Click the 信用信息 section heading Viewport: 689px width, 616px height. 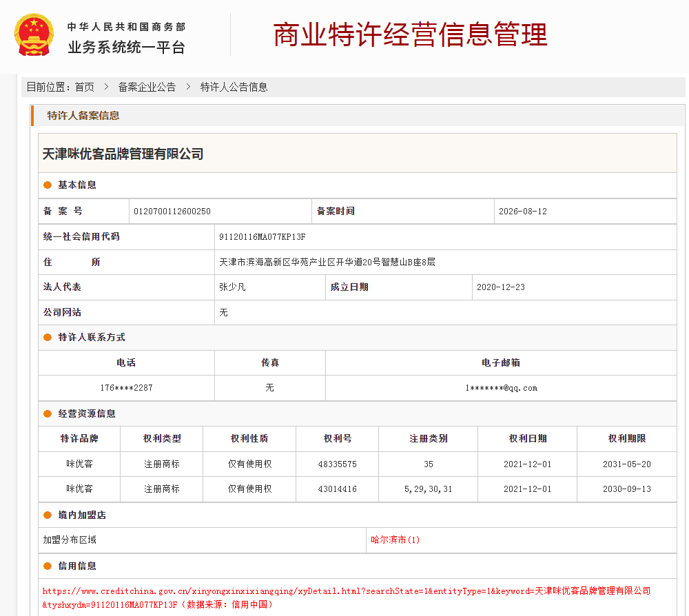click(77, 566)
